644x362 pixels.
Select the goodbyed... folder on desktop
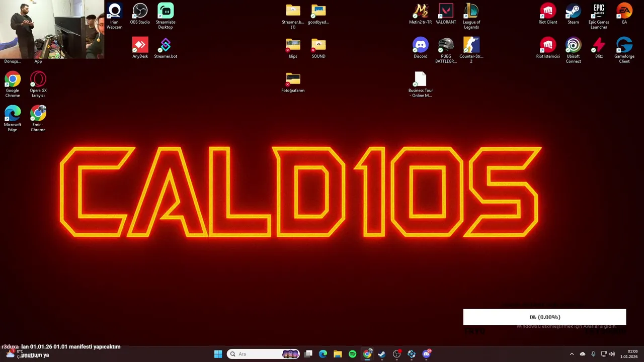click(318, 14)
